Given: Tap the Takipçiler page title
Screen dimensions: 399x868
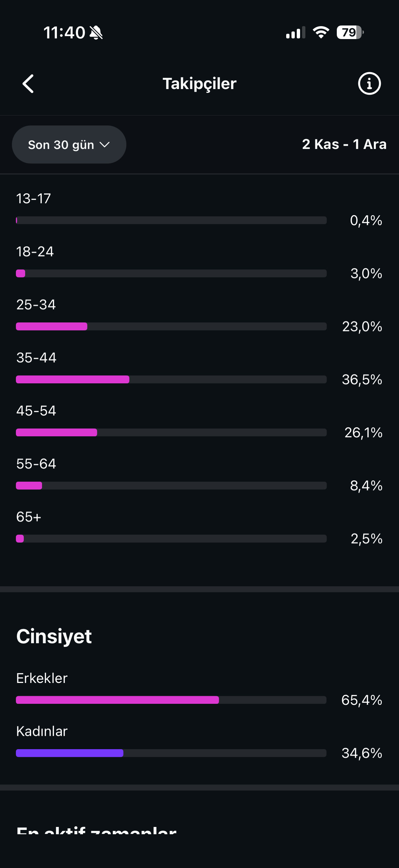Looking at the screenshot, I should tap(199, 83).
